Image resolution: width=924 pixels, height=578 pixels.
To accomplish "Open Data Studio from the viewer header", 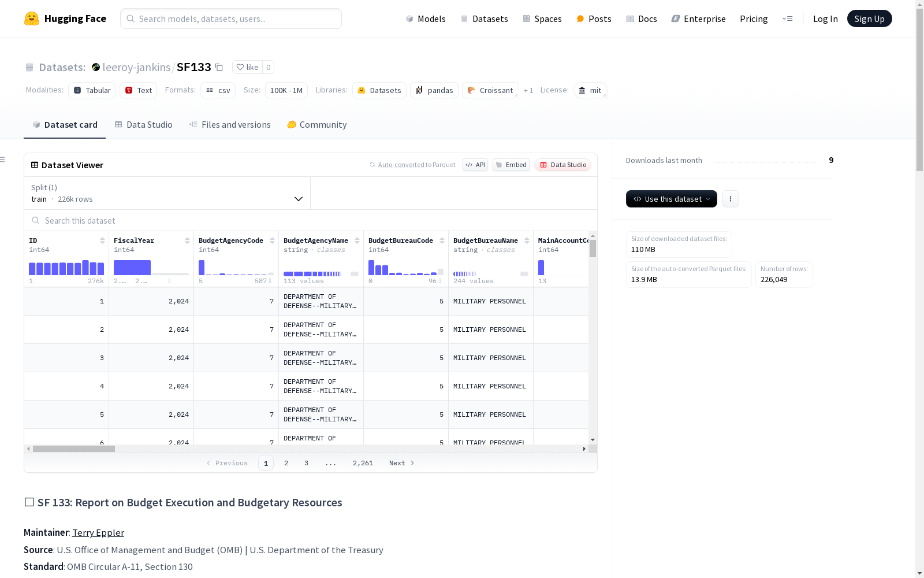I will (x=562, y=165).
